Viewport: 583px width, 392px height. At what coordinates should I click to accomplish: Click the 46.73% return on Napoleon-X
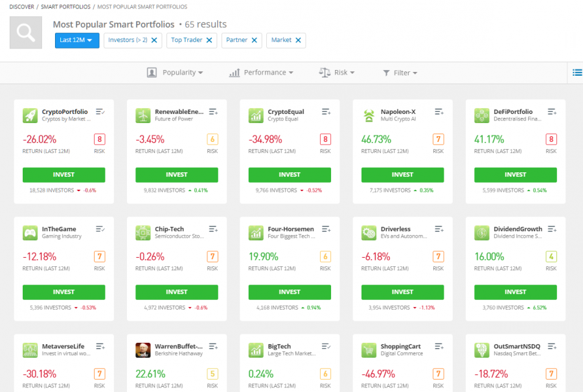click(376, 139)
